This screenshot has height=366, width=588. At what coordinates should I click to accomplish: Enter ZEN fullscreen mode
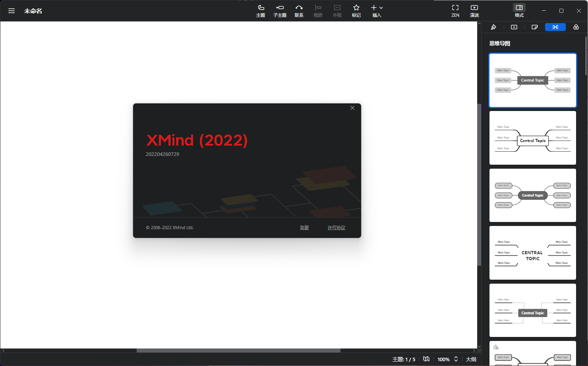tap(455, 11)
